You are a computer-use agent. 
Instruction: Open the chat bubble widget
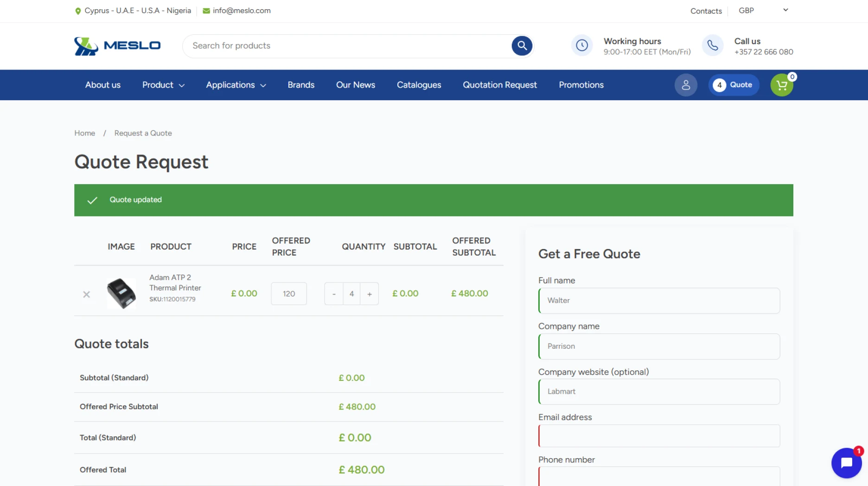click(x=846, y=463)
